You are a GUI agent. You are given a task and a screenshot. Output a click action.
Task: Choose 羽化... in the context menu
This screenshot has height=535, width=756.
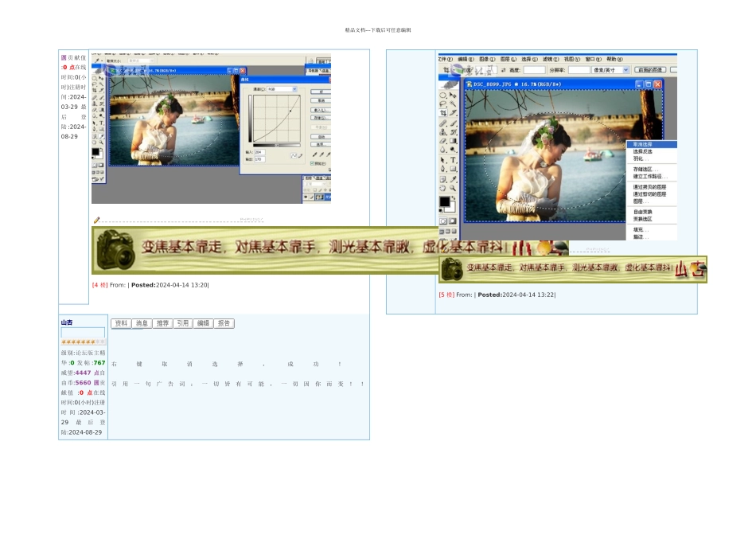(652, 158)
